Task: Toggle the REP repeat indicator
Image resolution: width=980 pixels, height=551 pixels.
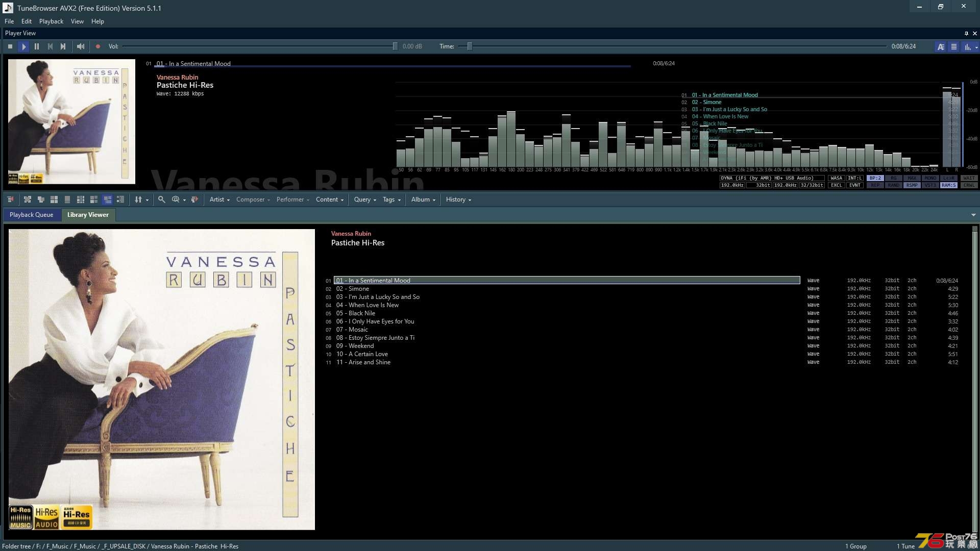Action: point(875,185)
